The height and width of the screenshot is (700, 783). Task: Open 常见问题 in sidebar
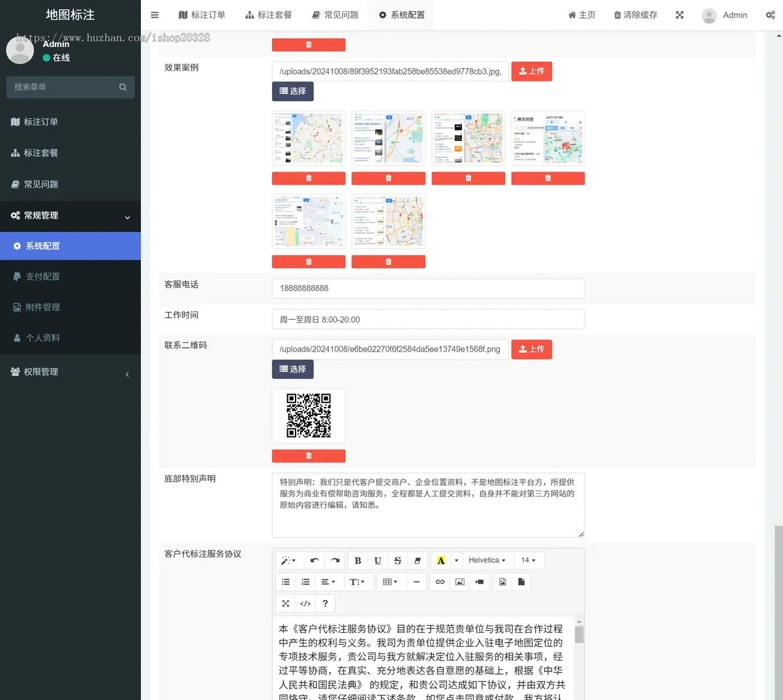(x=70, y=185)
